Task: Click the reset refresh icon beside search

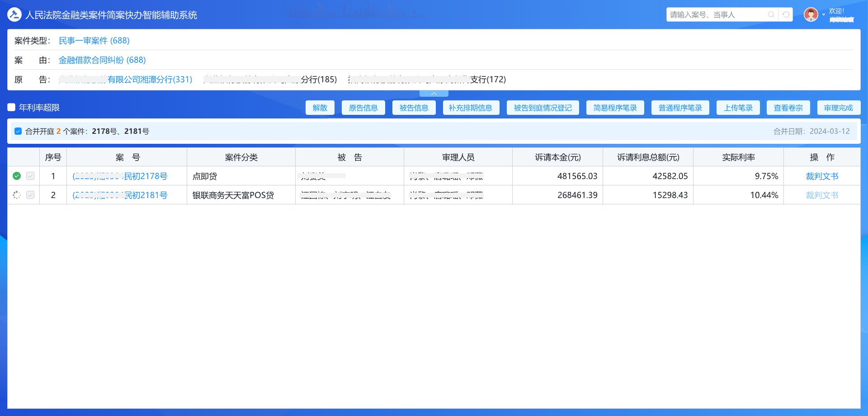Action: pos(786,14)
